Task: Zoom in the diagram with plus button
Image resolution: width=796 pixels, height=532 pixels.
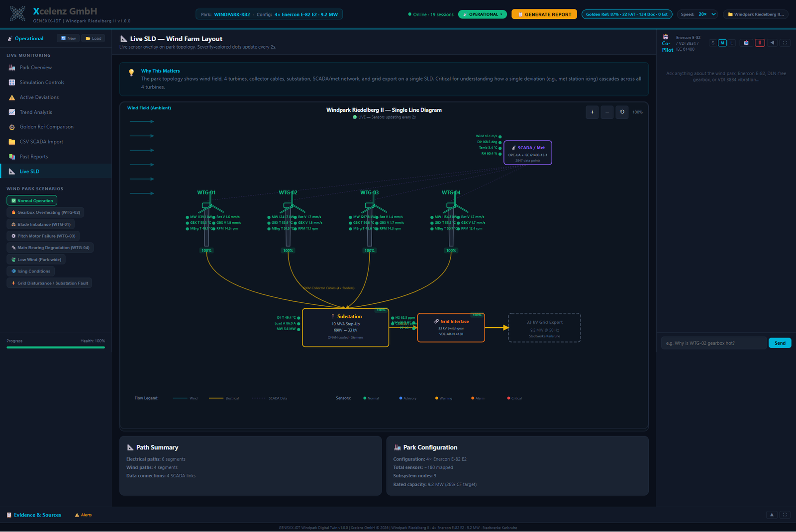Action: click(x=592, y=112)
